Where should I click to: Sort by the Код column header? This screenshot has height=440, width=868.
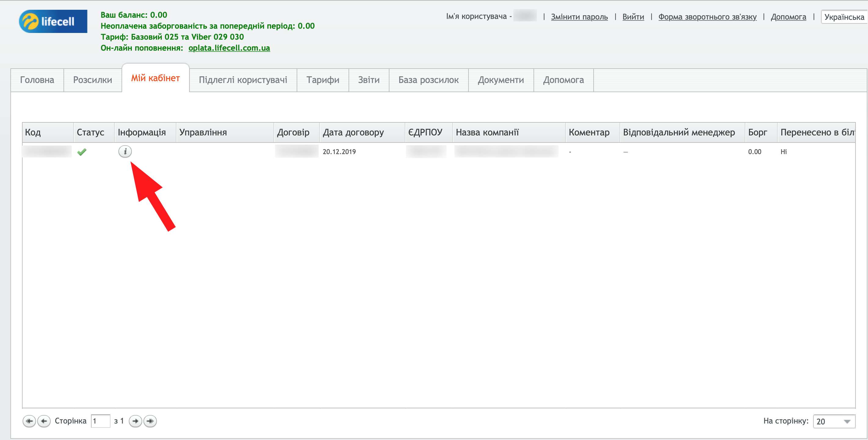click(x=48, y=132)
